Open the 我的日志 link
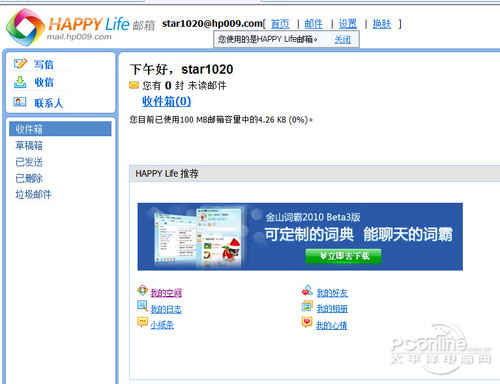 click(166, 309)
